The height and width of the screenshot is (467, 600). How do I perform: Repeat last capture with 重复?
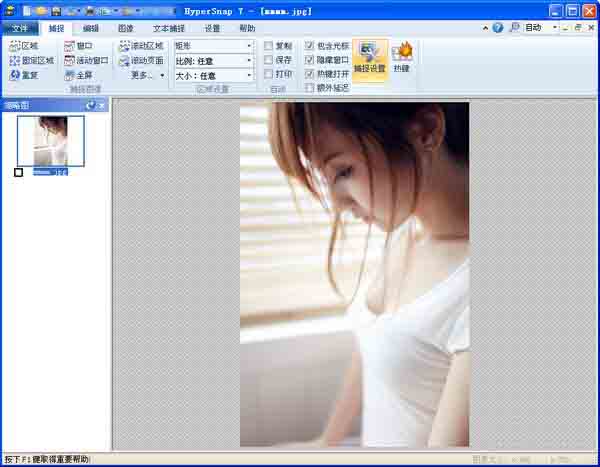point(24,75)
